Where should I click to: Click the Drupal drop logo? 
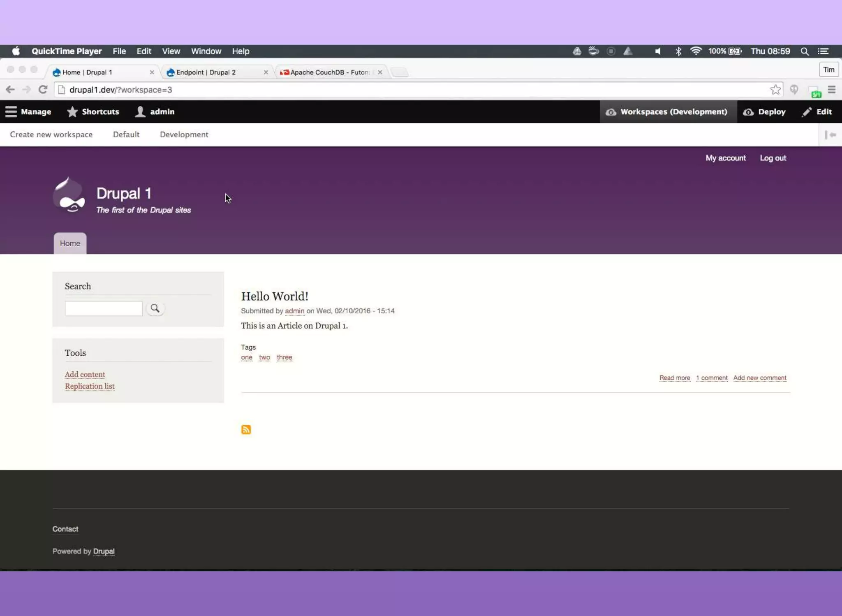coord(69,195)
